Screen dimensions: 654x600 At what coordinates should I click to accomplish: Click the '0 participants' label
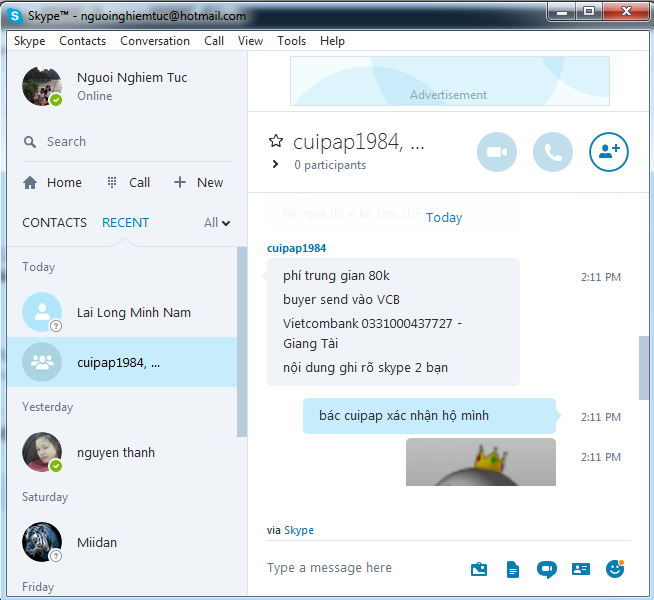(x=330, y=165)
